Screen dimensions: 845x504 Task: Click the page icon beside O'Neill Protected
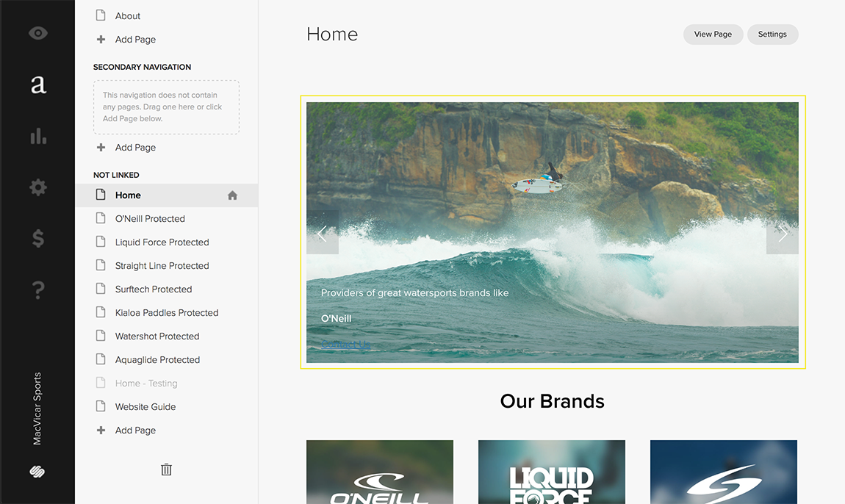tap(100, 217)
